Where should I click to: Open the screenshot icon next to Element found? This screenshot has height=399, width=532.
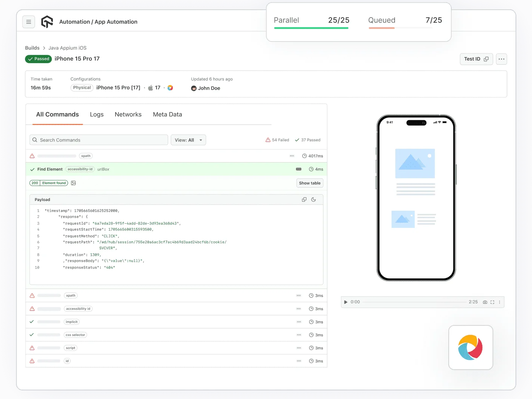point(73,183)
